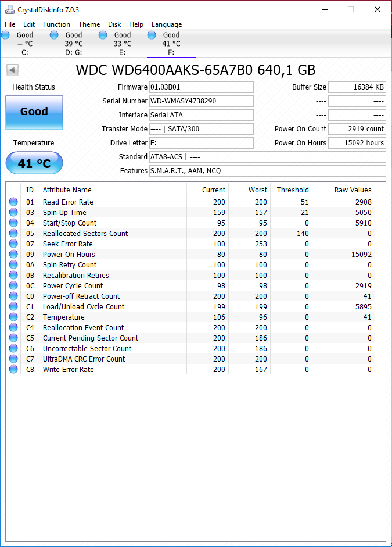Click the Drive Letter field
Screen dimensions: 392x547
(202, 143)
